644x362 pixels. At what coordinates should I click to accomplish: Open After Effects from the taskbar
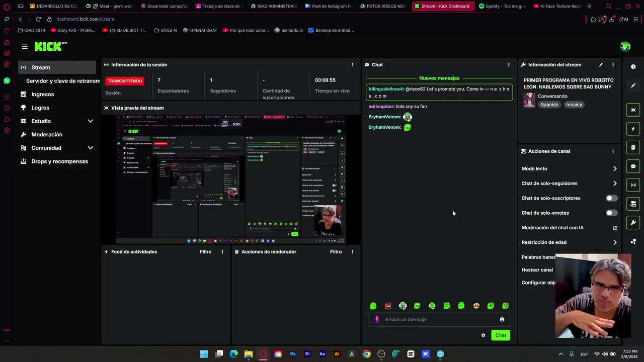(x=322, y=354)
